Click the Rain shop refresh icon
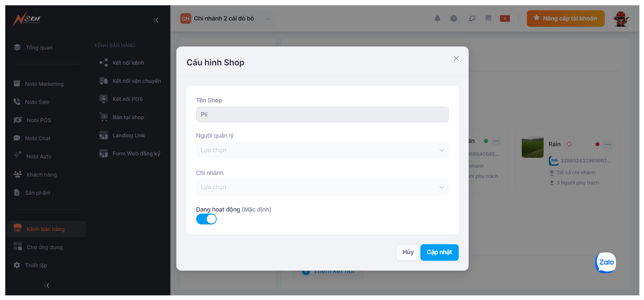 click(x=569, y=144)
